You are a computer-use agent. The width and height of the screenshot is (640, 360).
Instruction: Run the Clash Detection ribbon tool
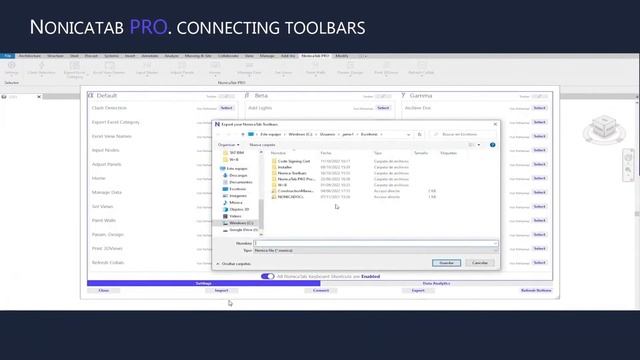tap(41, 68)
